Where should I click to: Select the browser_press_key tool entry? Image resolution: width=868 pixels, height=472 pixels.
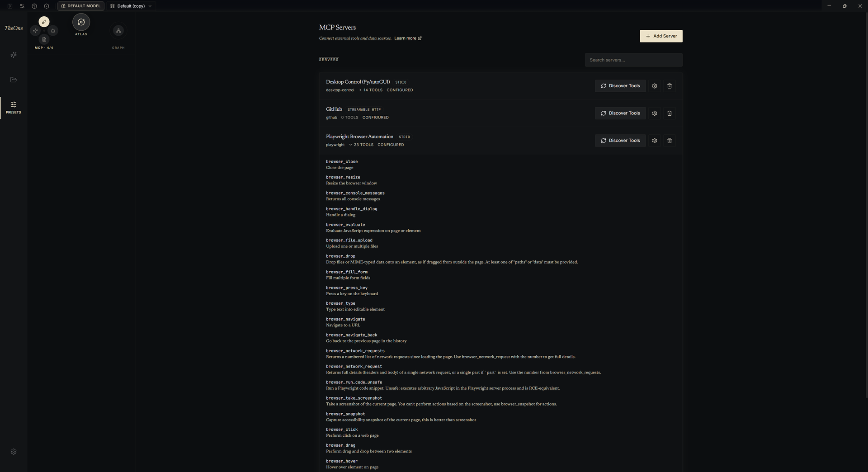(x=352, y=291)
